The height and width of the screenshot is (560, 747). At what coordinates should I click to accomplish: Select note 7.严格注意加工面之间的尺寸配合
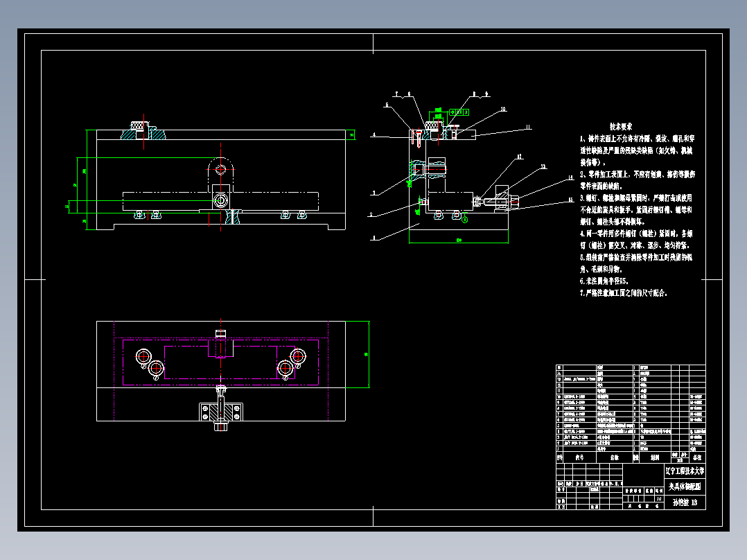pyautogui.click(x=623, y=293)
